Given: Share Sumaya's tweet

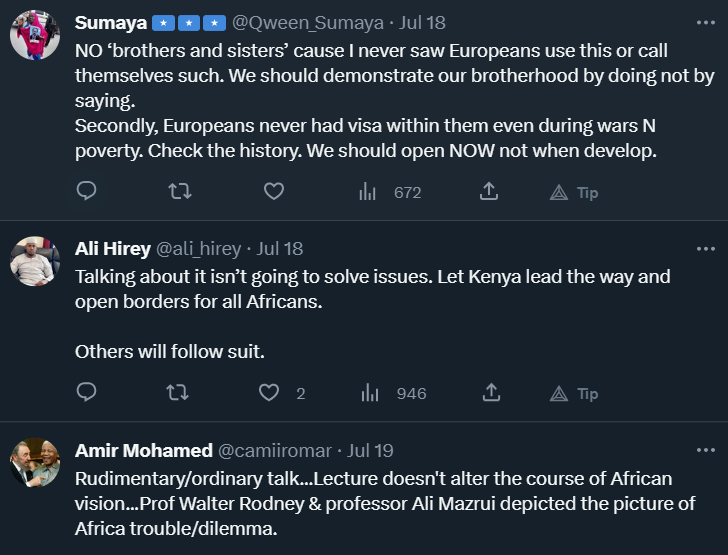Looking at the screenshot, I should tap(489, 191).
